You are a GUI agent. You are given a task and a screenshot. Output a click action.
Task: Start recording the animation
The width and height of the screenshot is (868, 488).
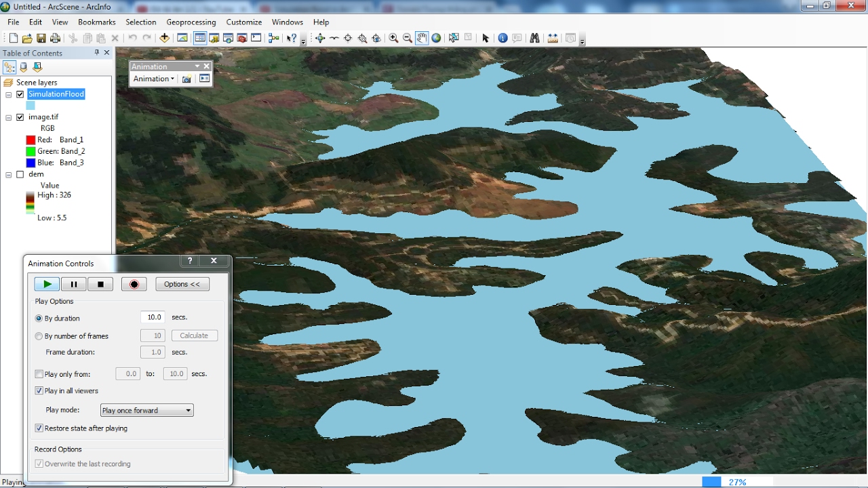134,284
